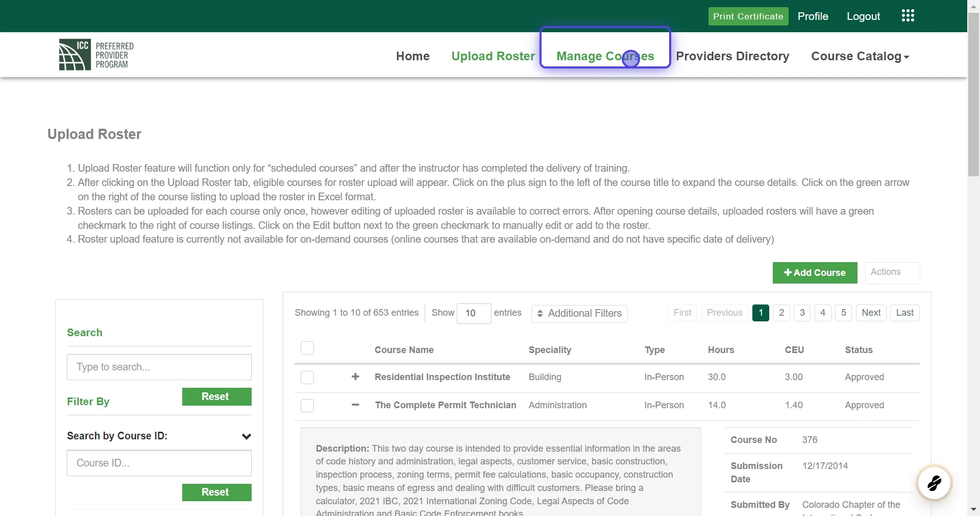The image size is (980, 516).
Task: Expand Residential Inspection Institute with the plus sign
Action: (355, 377)
